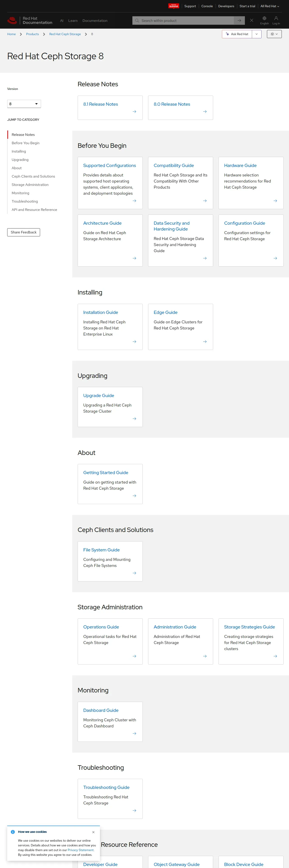Image resolution: width=289 pixels, height=868 pixels.
Task: Click the arrow on the Data Security card
Action: [x=205, y=258]
